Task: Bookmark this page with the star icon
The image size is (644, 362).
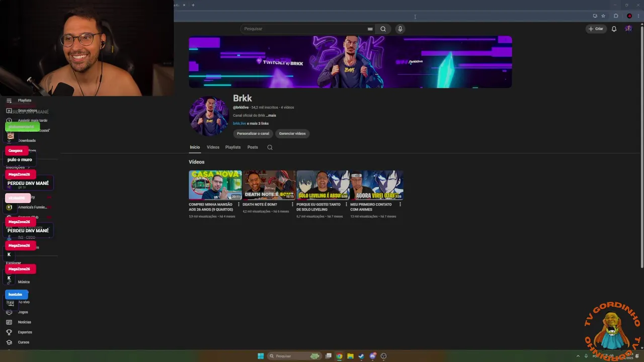Action: coord(603,16)
